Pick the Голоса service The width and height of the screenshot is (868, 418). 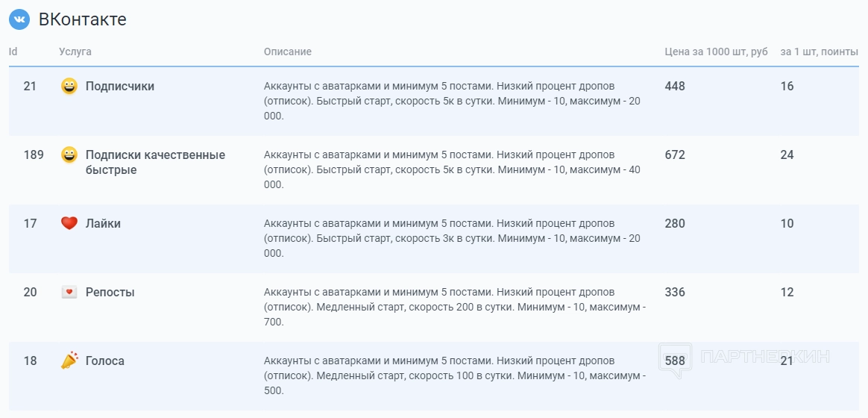click(x=105, y=361)
